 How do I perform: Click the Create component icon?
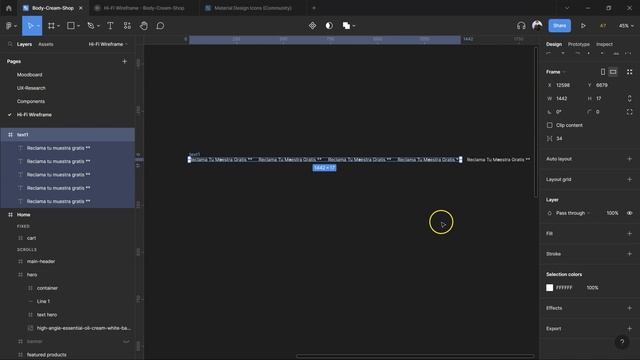(x=312, y=26)
